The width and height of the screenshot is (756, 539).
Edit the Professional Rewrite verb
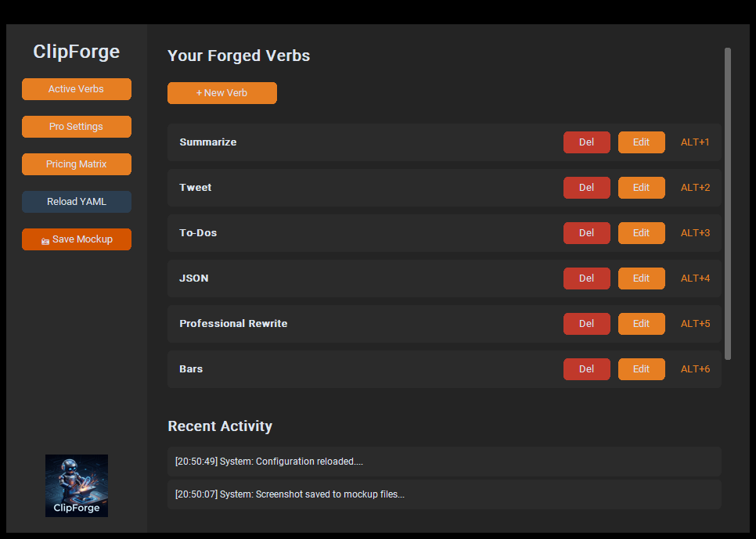[x=641, y=323]
